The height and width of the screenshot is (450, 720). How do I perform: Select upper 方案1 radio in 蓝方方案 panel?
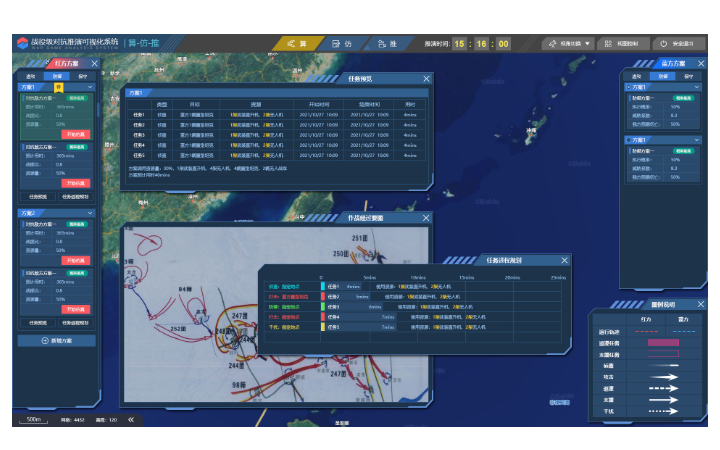pos(629,87)
